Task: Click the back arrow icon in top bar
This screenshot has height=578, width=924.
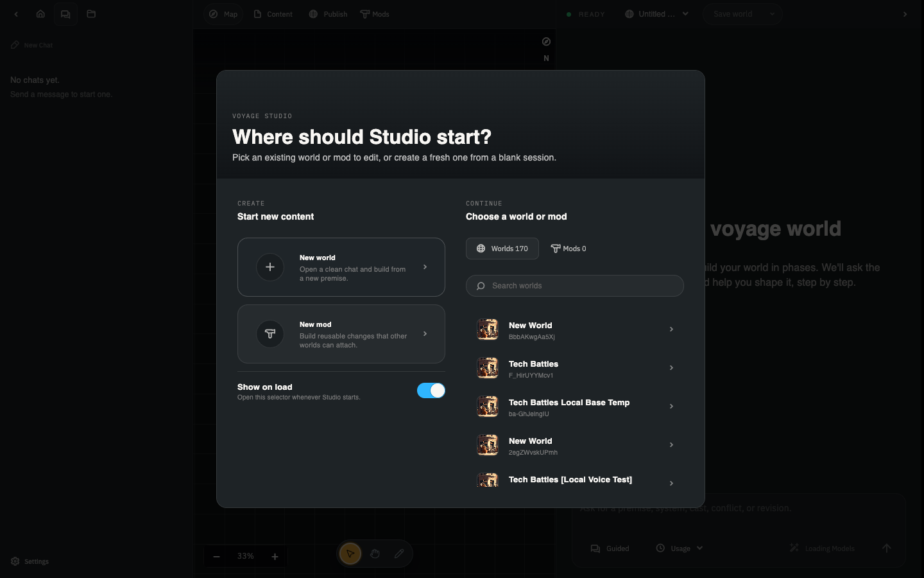Action: pos(16,14)
